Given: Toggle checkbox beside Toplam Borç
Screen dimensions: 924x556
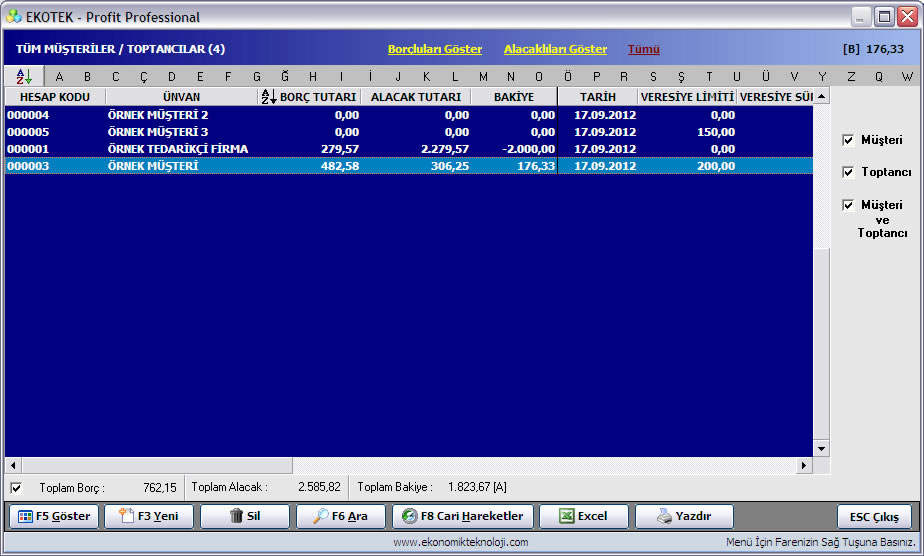Looking at the screenshot, I should (x=16, y=488).
